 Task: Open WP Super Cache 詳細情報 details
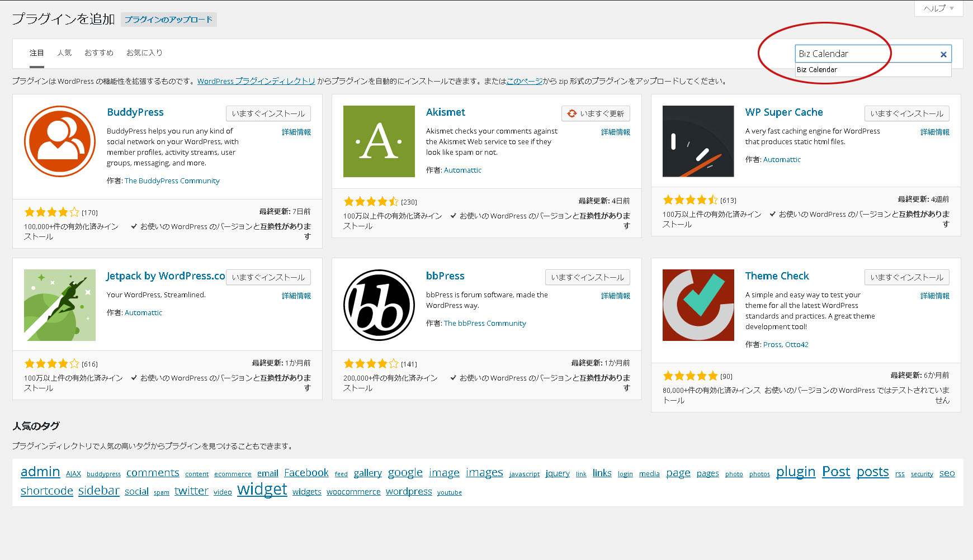pos(935,132)
